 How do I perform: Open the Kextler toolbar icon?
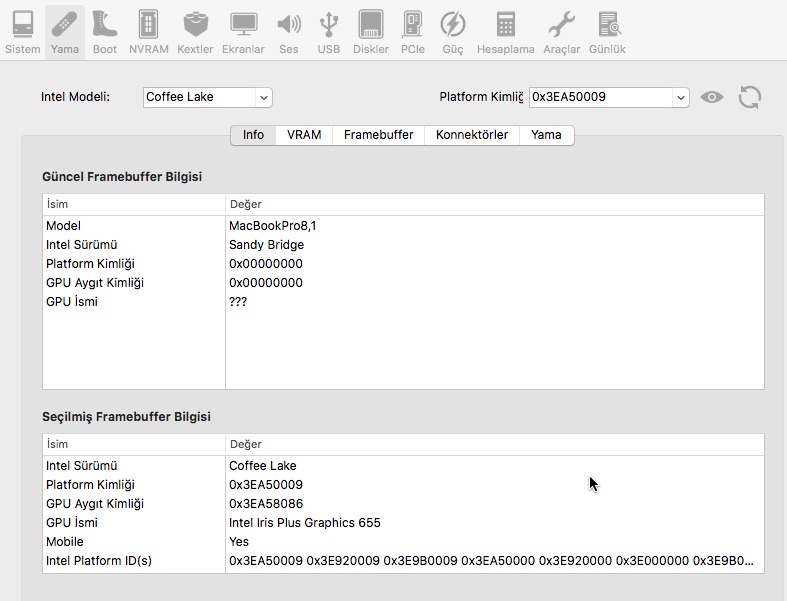tap(195, 31)
